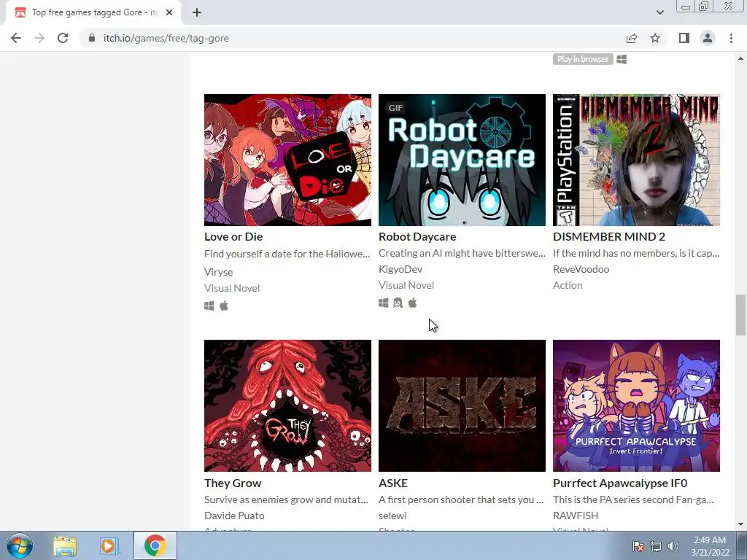Click the Chrome taskbar button
This screenshot has height=560, width=747.
tap(155, 545)
